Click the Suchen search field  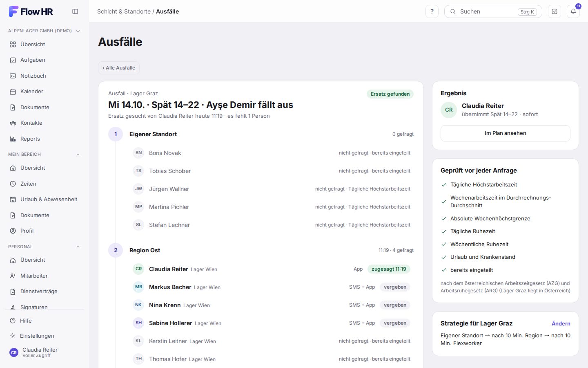coord(493,11)
